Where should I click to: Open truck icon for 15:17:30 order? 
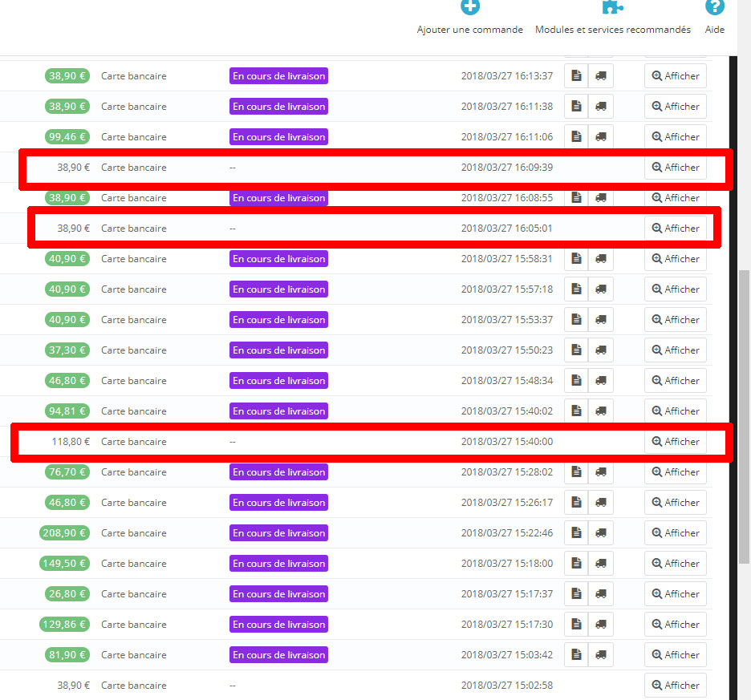coord(601,625)
